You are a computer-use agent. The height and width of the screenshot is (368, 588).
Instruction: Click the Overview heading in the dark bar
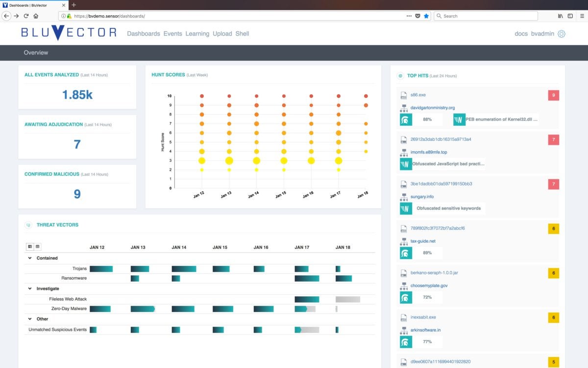click(x=36, y=53)
